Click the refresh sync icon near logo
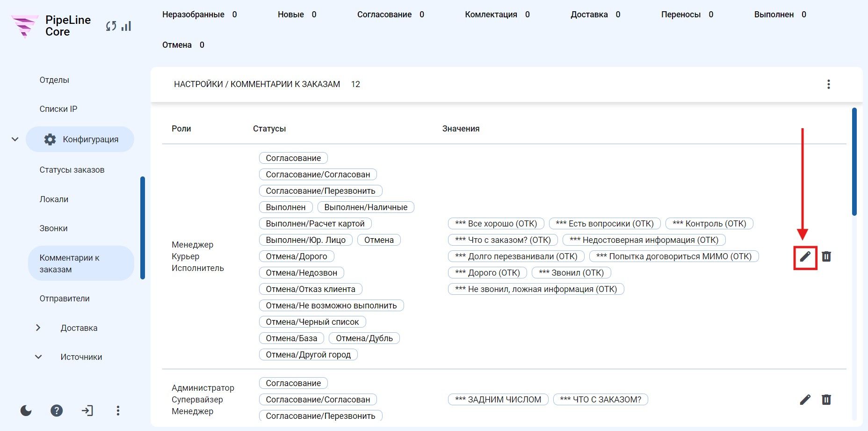 click(111, 26)
